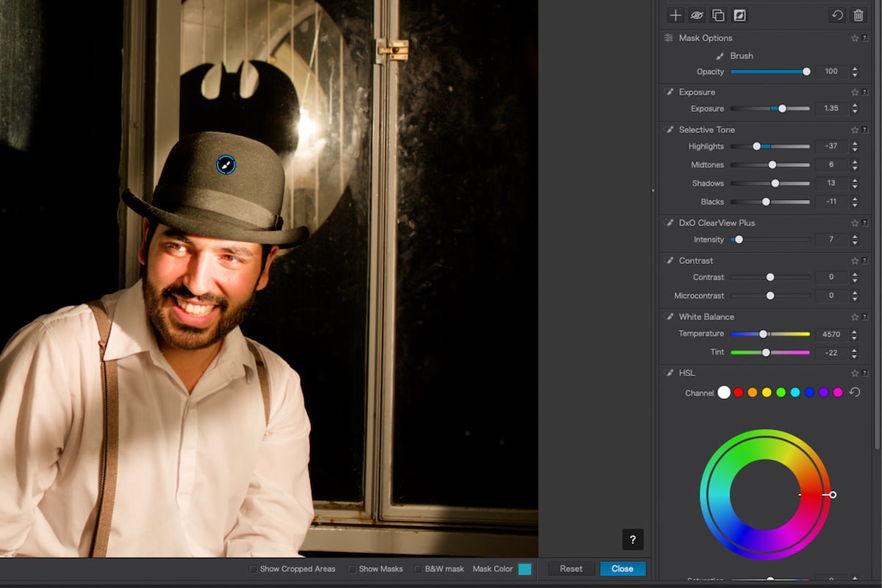Click the control point on the hat
This screenshot has height=588, width=882.
pos(226,165)
